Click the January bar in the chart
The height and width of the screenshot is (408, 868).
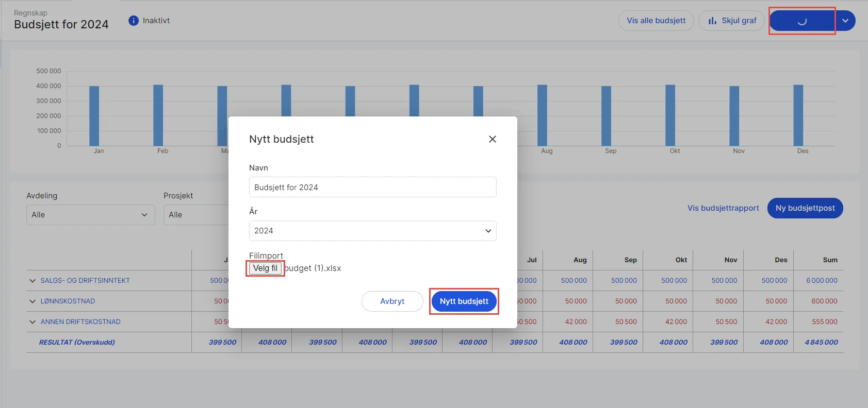94,116
